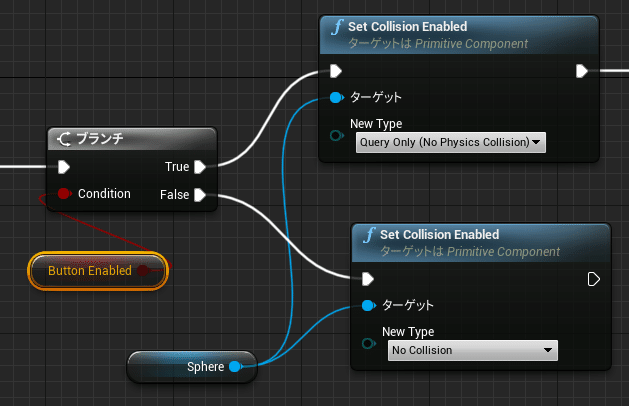This screenshot has width=629, height=406.
Task: Click the Branch node's False output pin
Action: pyautogui.click(x=200, y=195)
